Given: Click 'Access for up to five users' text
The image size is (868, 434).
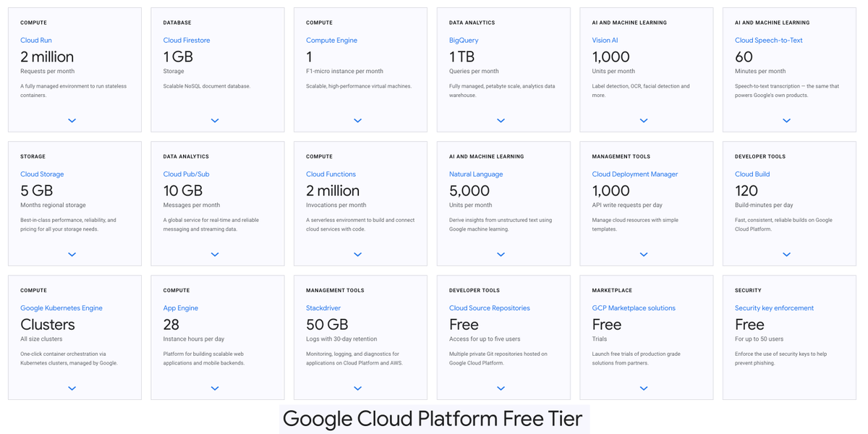Looking at the screenshot, I should [485, 339].
